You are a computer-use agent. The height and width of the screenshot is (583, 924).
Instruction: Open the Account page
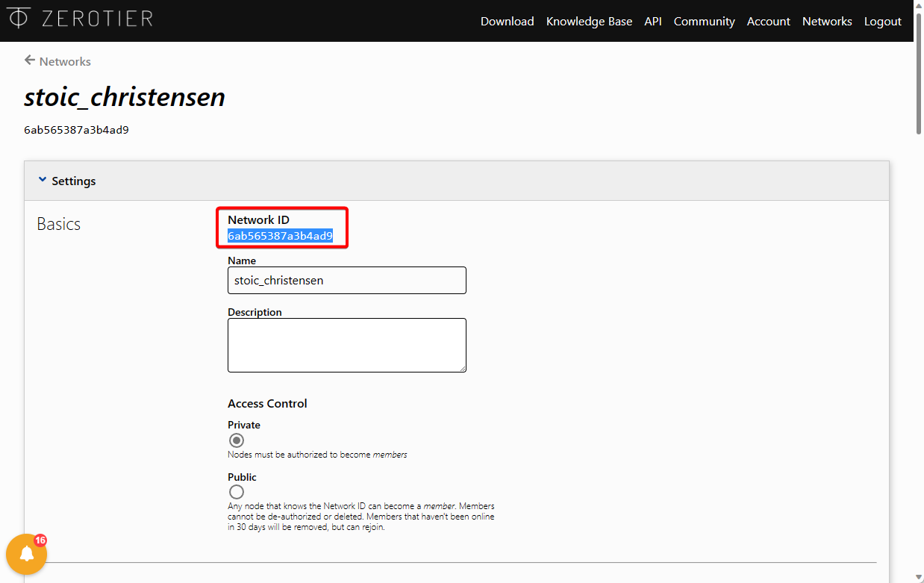coord(769,21)
